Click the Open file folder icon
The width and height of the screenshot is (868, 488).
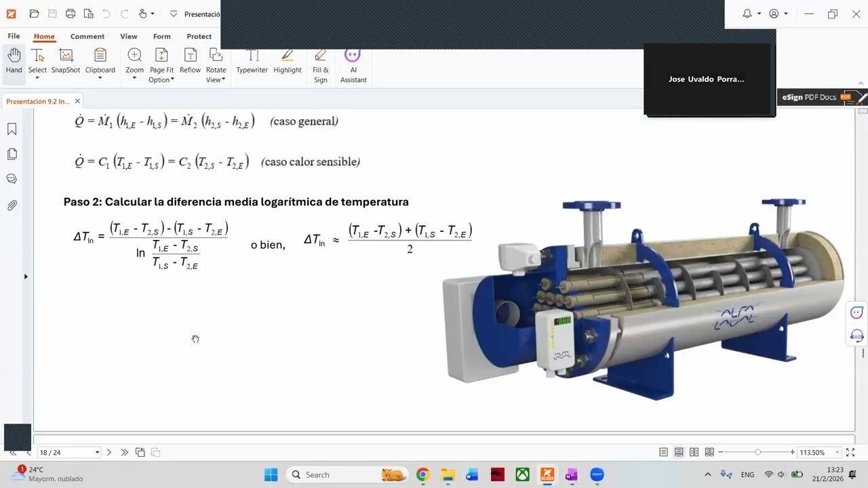click(x=34, y=14)
